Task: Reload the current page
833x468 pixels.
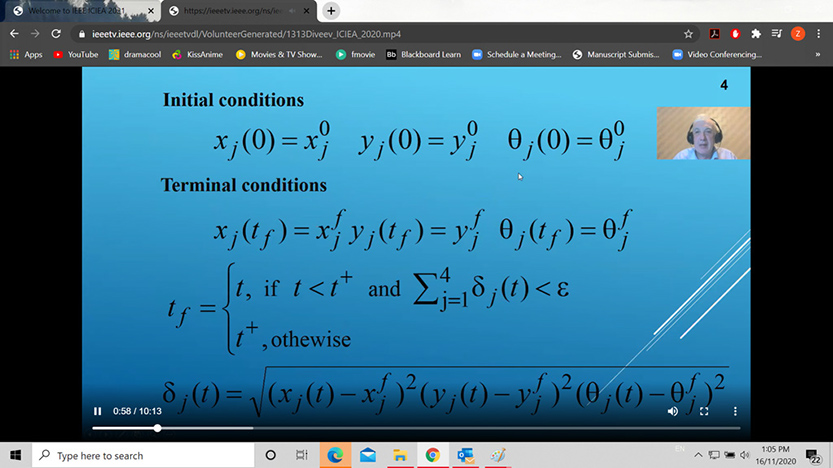Action: pos(56,34)
